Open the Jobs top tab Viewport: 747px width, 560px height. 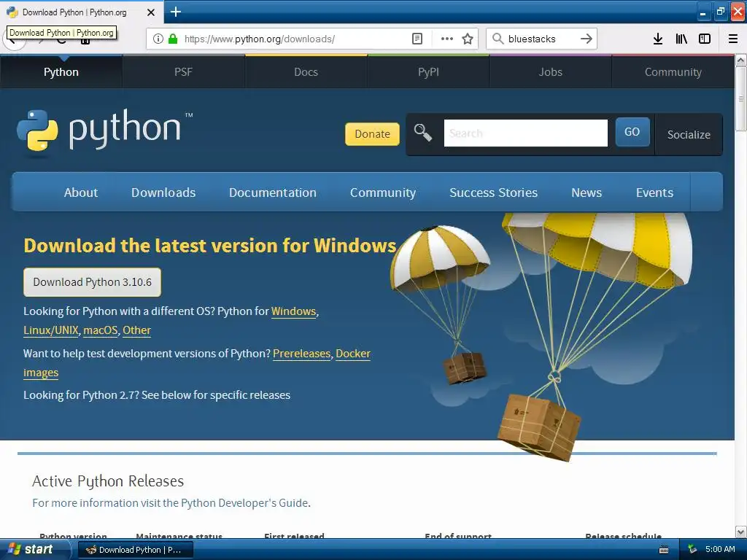point(550,72)
